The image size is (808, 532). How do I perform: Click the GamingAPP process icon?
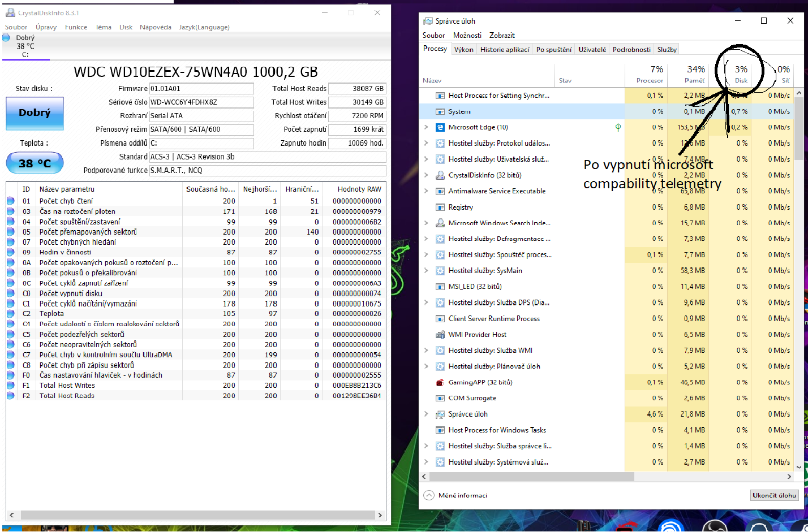click(x=440, y=382)
